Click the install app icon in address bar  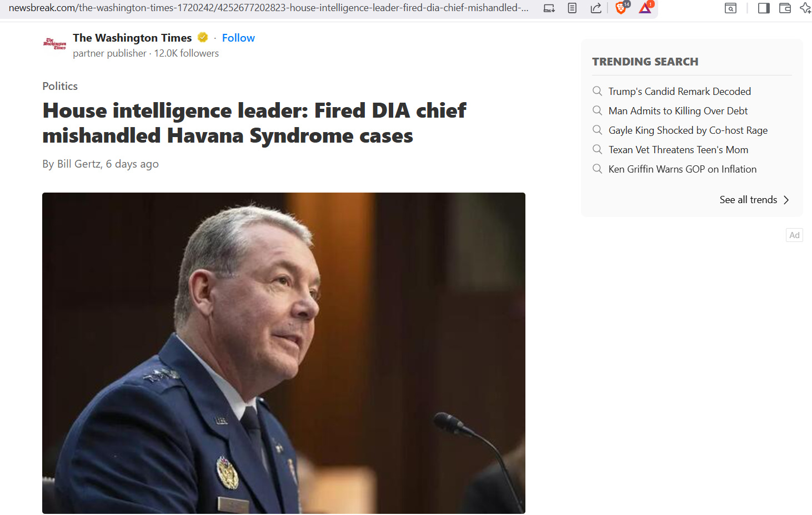pyautogui.click(x=549, y=8)
